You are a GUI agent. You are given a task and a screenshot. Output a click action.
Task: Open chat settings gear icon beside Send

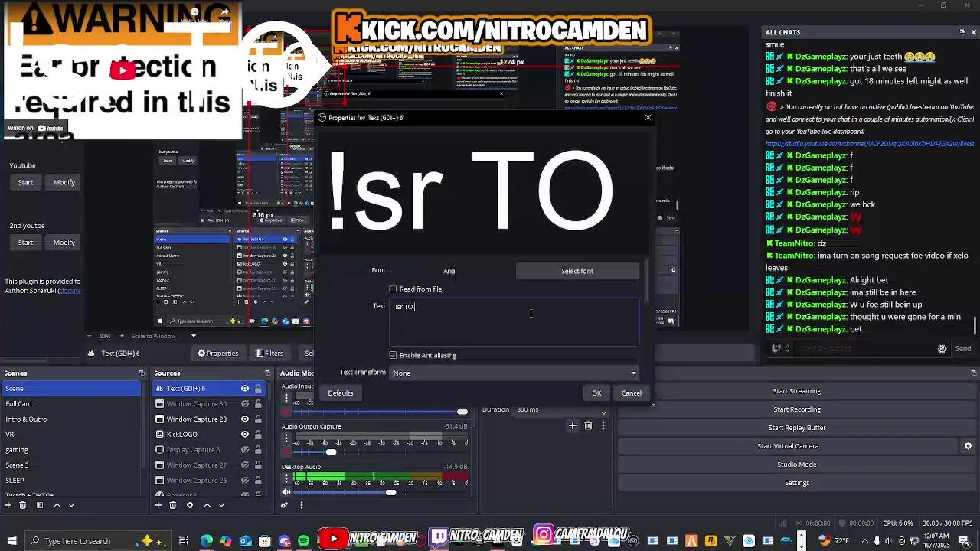[x=942, y=349]
